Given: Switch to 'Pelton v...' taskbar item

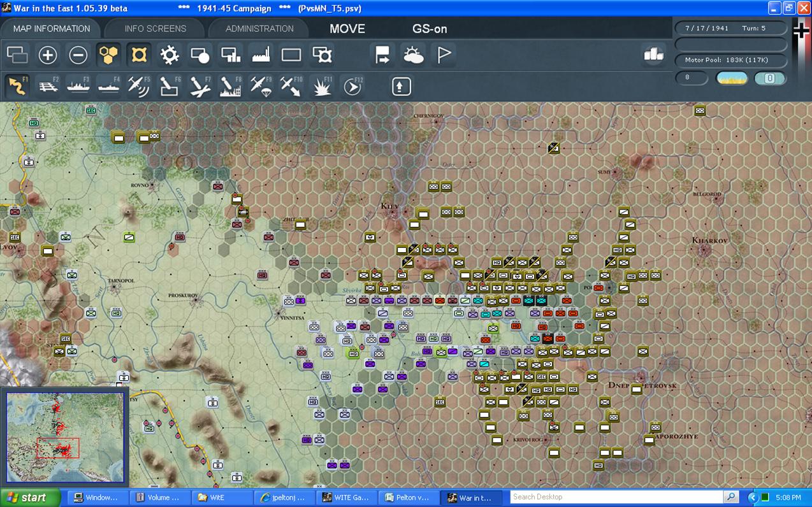Looking at the screenshot, I should [x=409, y=497].
